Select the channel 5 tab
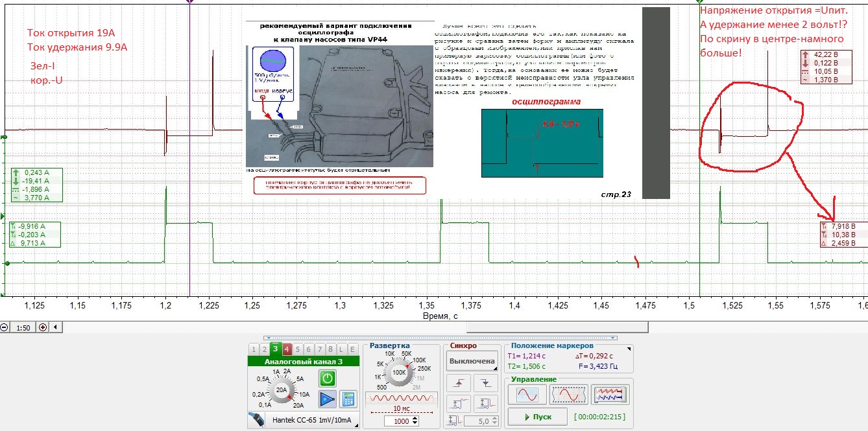Screen dimensions: 868x431 [299, 349]
